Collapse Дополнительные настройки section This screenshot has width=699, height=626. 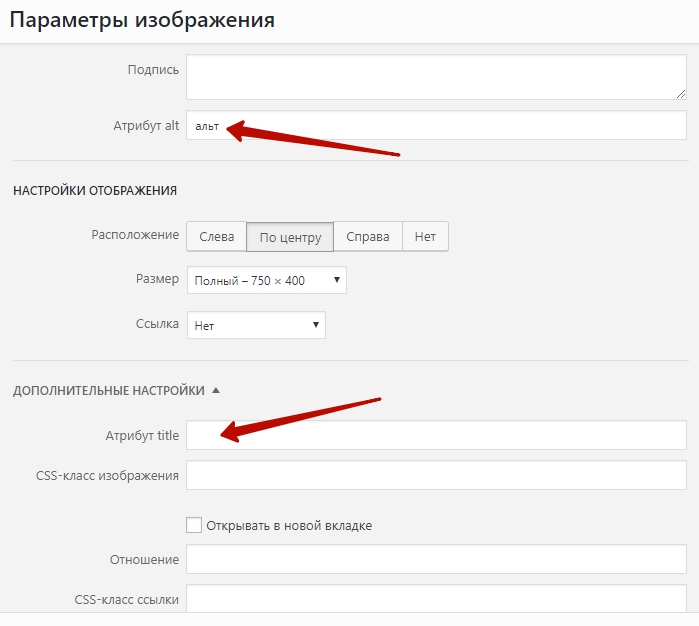(x=117, y=391)
